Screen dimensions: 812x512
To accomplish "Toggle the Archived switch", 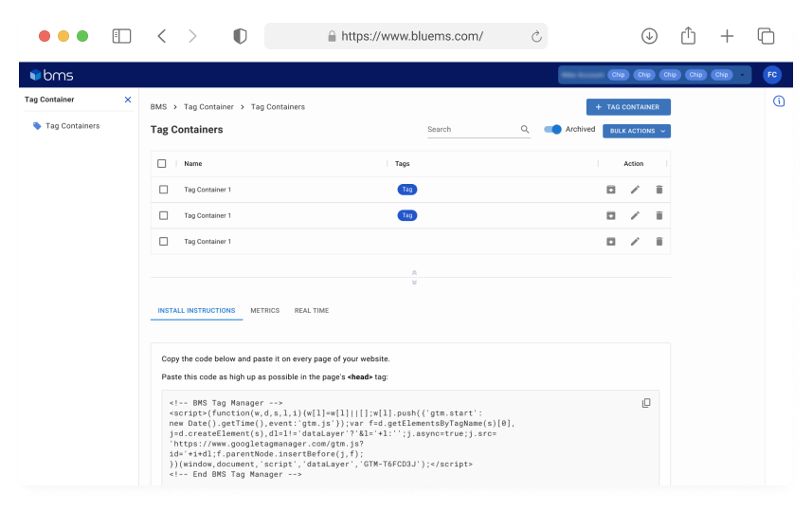I will click(x=552, y=130).
